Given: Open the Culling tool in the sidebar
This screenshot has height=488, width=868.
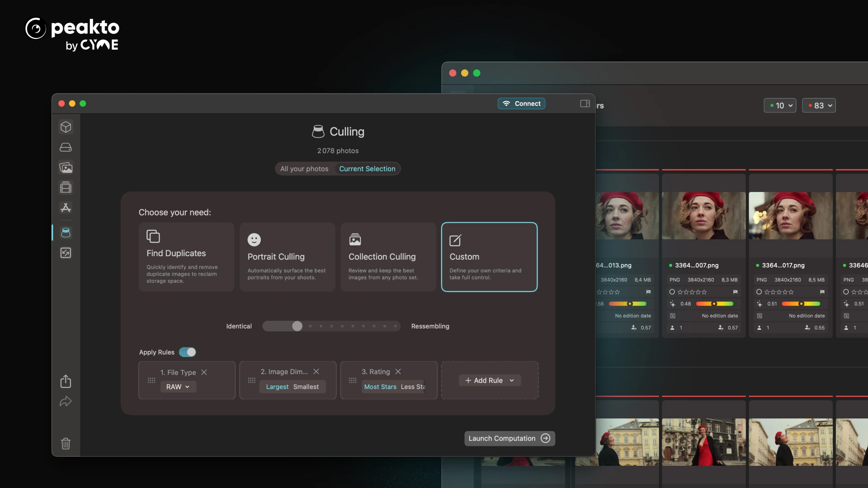Looking at the screenshot, I should [x=66, y=233].
